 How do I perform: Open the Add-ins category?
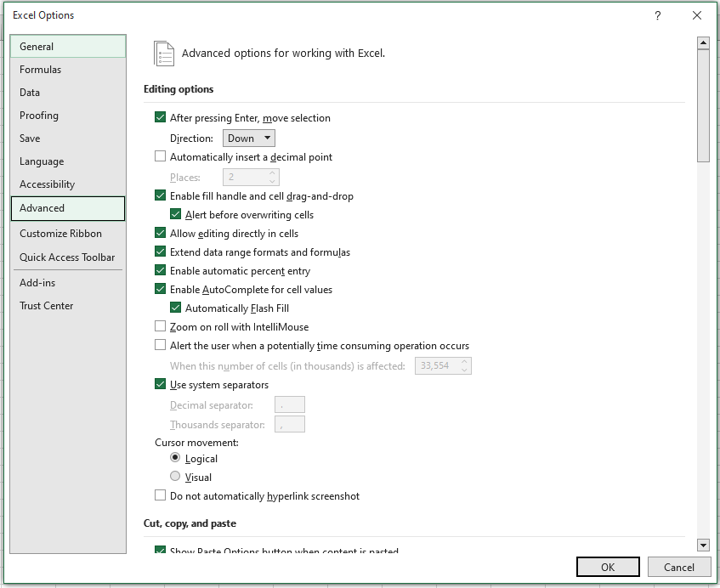click(68, 283)
